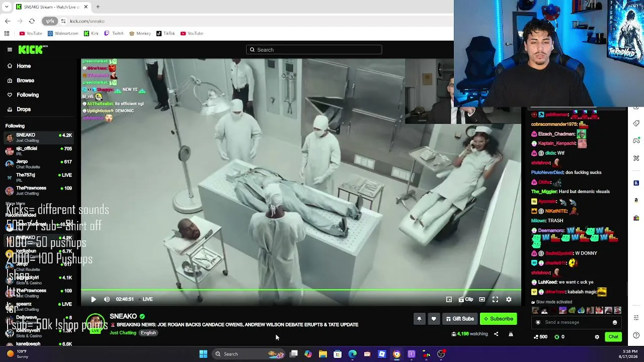
Task: Open SNEAKO channel in the Following list
Action: click(39, 137)
